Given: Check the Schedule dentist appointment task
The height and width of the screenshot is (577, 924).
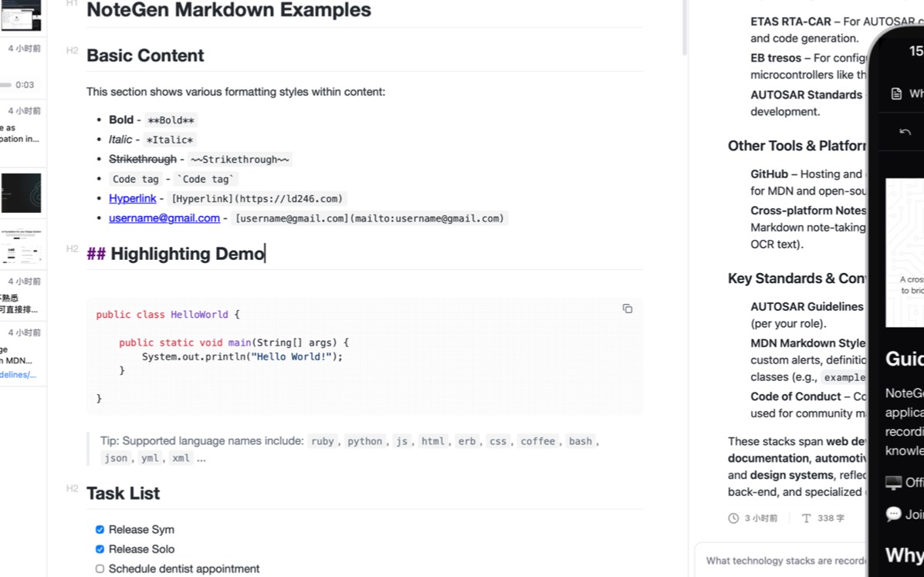Looking at the screenshot, I should coord(100,569).
